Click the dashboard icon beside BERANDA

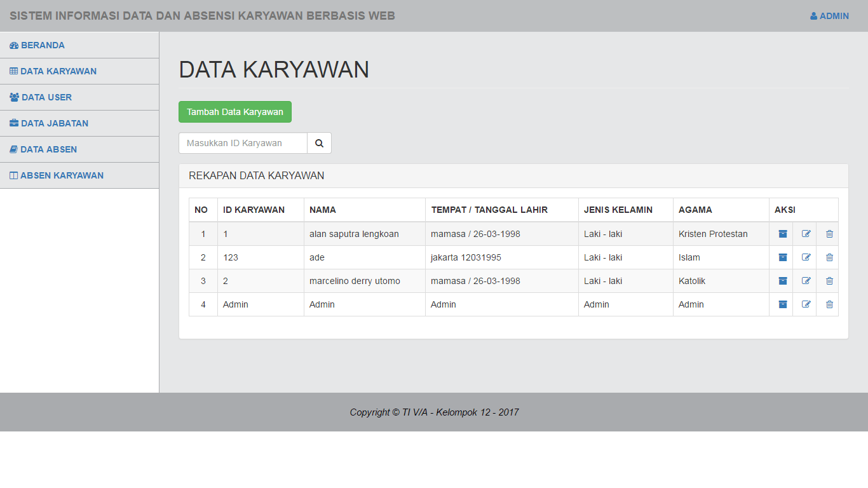(x=14, y=46)
